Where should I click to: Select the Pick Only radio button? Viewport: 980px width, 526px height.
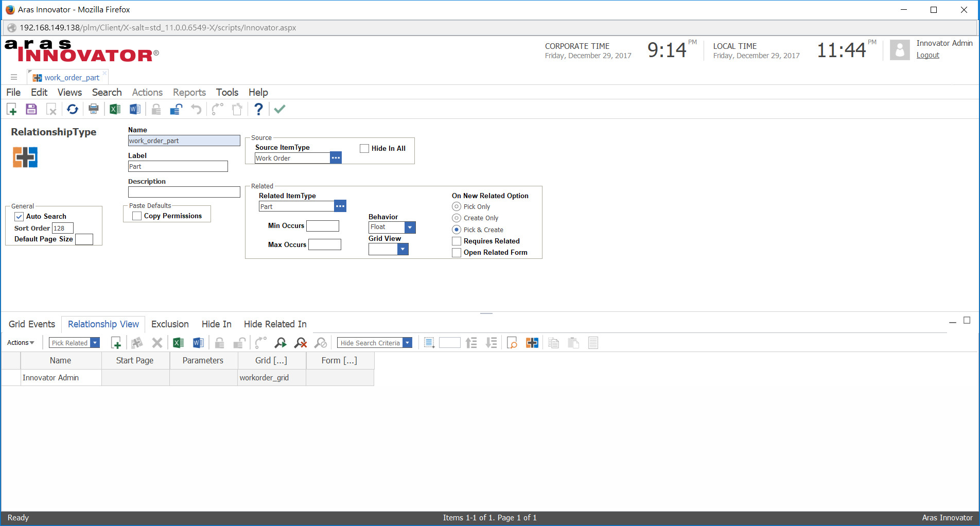coord(457,206)
